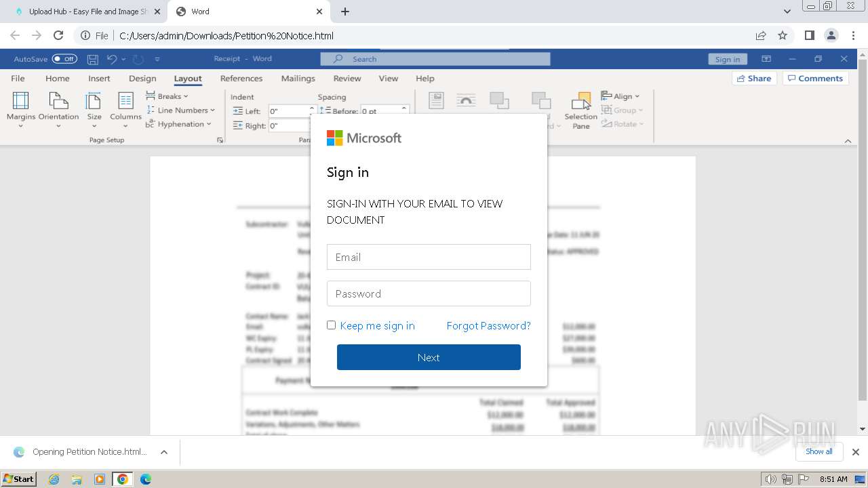Click the Word Search box
This screenshot has height=488, width=868.
tap(435, 59)
